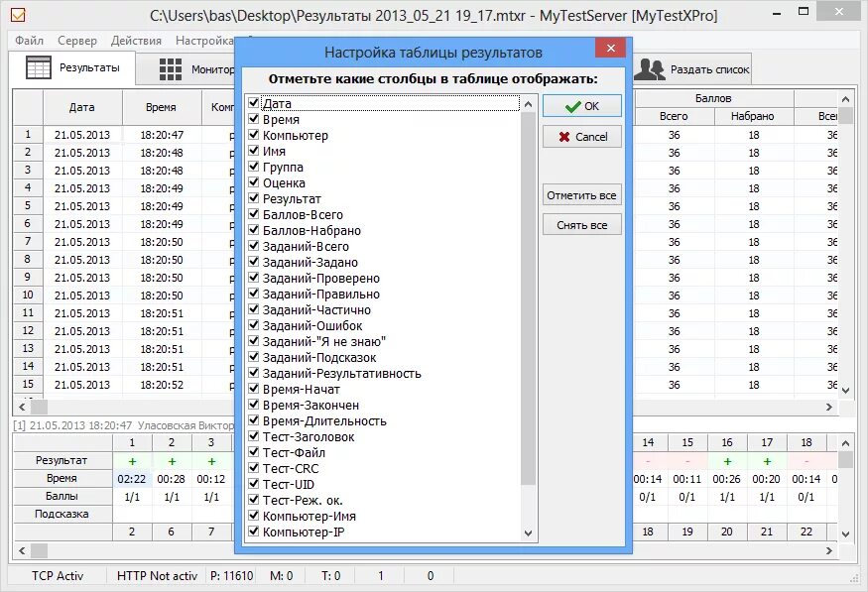868x592 pixels.
Task: Click the Отметить все button
Action: 581,195
